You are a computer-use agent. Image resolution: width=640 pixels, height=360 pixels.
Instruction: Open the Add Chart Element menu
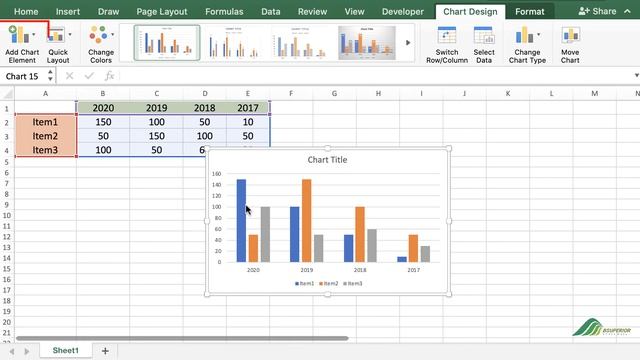coord(22,44)
